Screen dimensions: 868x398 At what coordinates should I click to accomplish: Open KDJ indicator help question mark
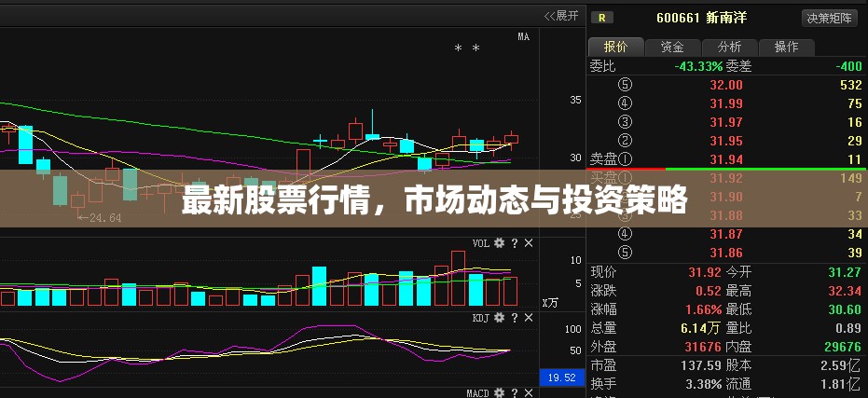[x=515, y=318]
